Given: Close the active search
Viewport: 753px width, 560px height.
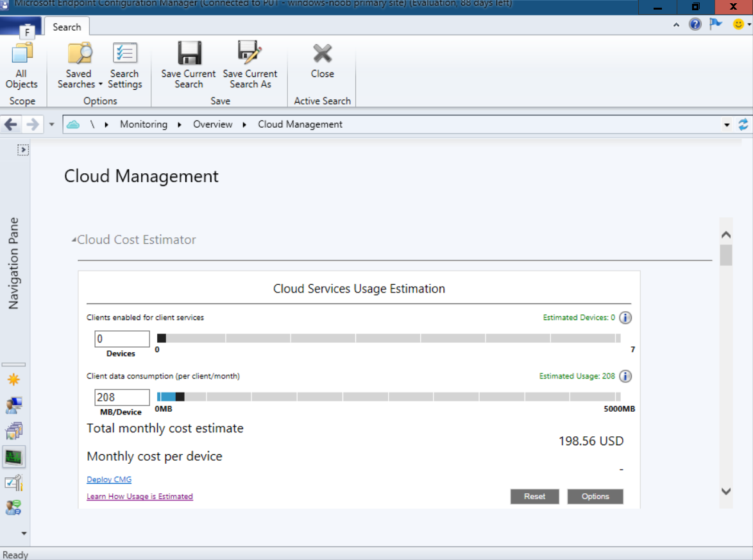Looking at the screenshot, I should coord(322,61).
